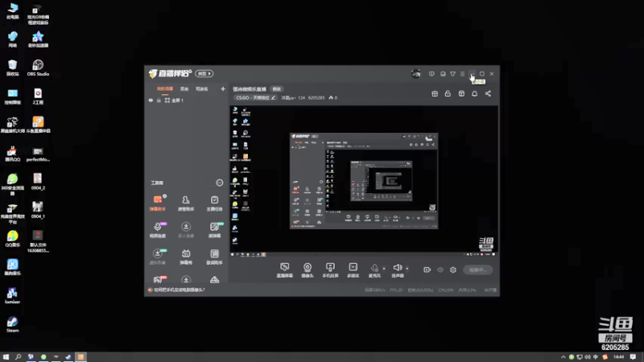Open settings gear beside the start-stream button
Image resolution: width=644 pixels, height=362 pixels.
point(453,269)
